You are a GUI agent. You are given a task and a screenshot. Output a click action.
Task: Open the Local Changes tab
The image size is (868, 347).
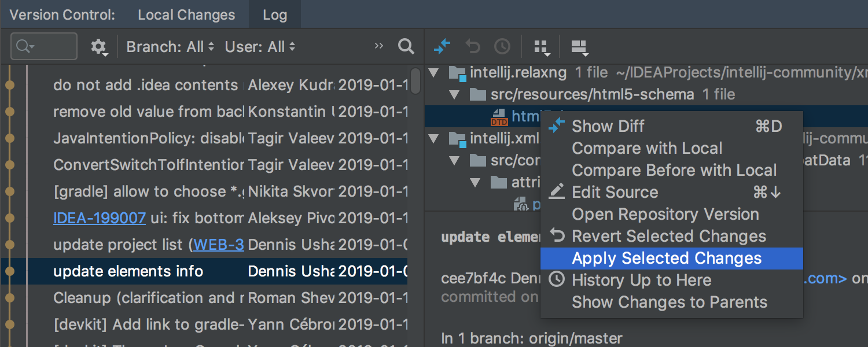click(x=186, y=14)
